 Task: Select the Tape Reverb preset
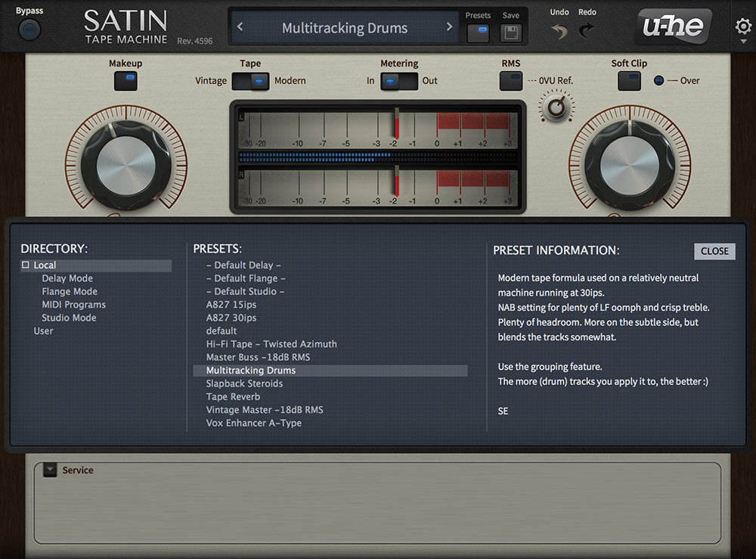[x=233, y=397]
